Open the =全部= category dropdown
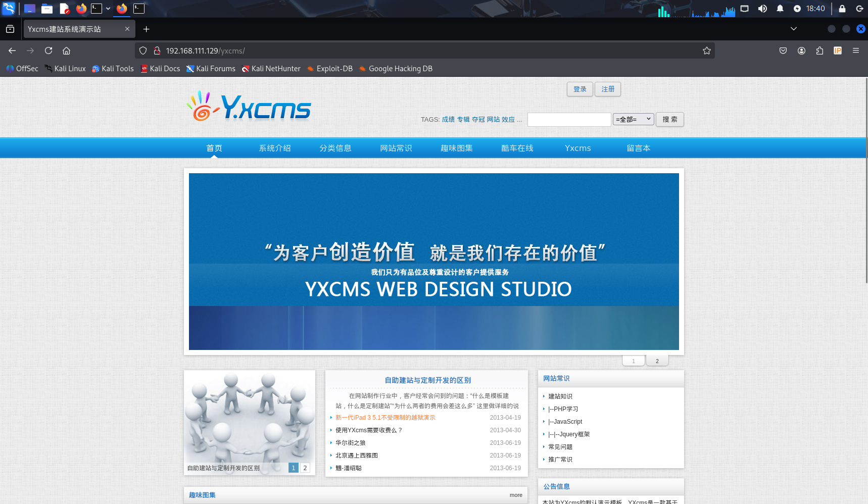 [634, 119]
